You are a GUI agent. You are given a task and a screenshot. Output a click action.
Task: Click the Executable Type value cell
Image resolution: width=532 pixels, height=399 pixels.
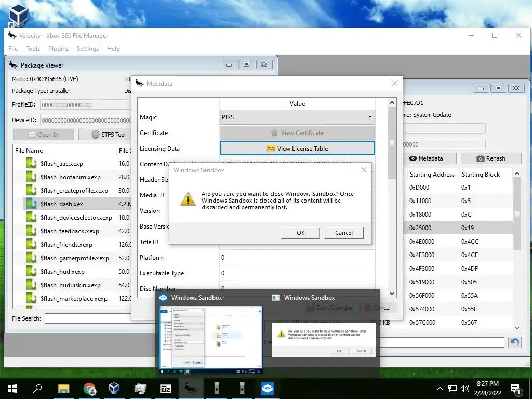[x=297, y=273]
